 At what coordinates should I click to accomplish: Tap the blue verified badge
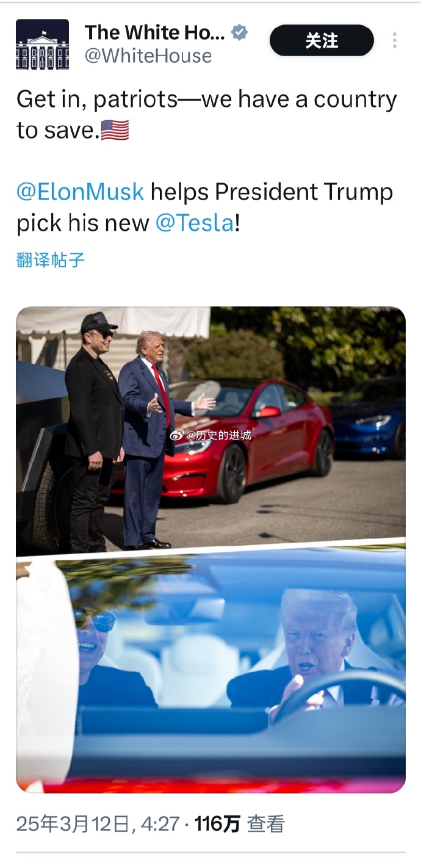[239, 32]
